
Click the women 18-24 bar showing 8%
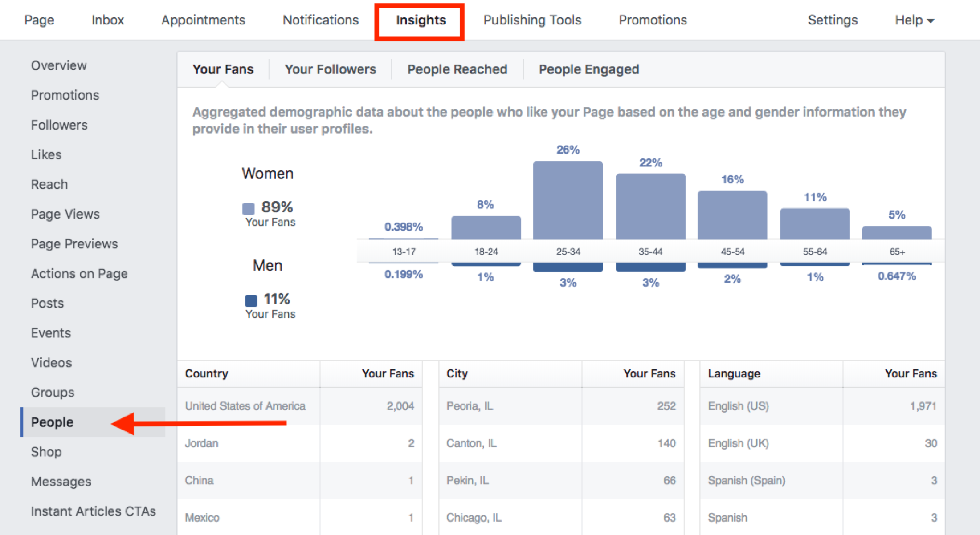(486, 228)
